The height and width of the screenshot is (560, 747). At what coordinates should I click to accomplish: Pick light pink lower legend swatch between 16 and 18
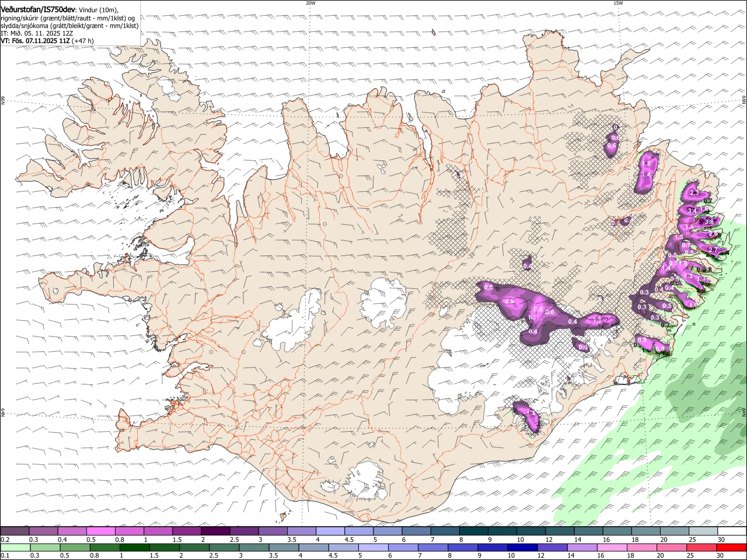[612, 547]
